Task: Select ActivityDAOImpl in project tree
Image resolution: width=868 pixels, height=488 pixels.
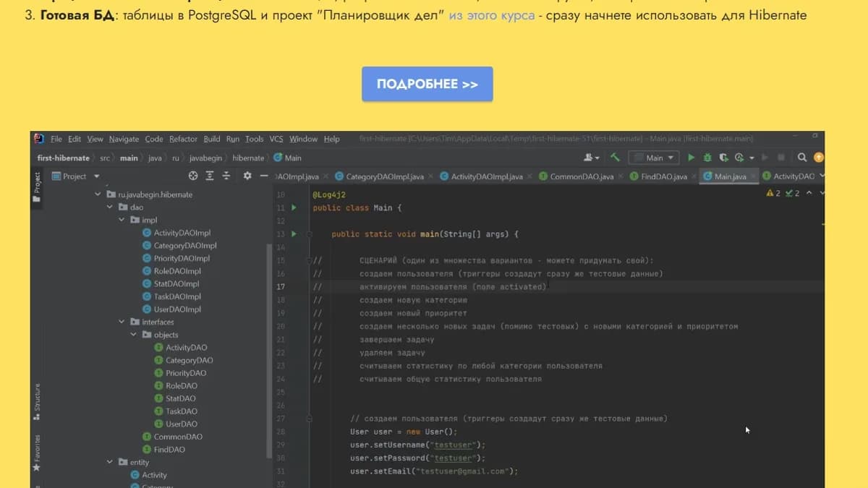Action: click(x=176, y=233)
